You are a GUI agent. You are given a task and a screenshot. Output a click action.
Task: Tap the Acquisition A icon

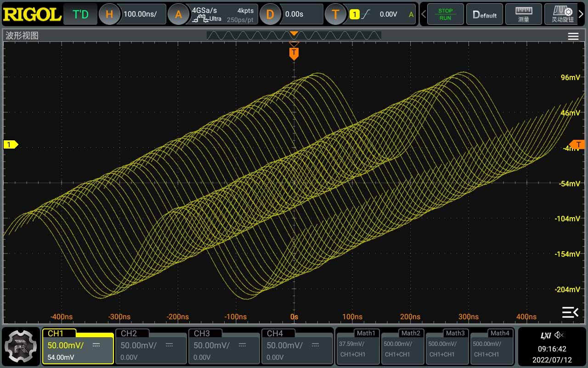[178, 14]
